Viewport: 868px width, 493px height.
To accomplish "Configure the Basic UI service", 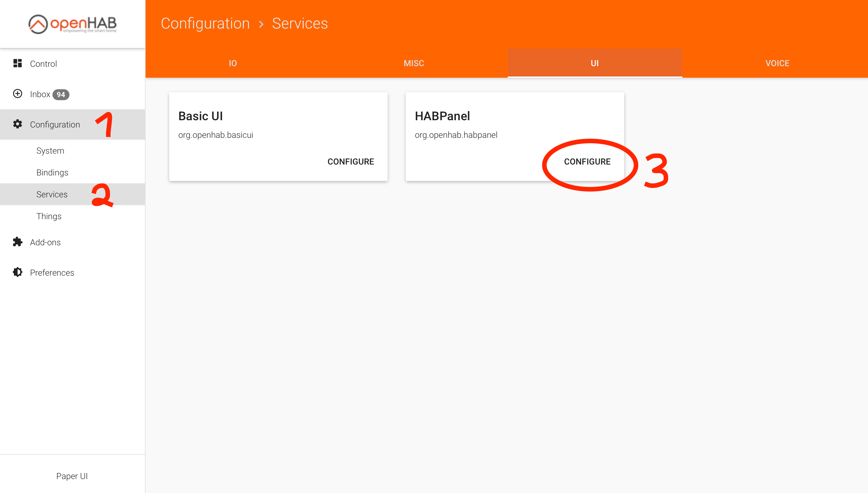I will pos(351,161).
